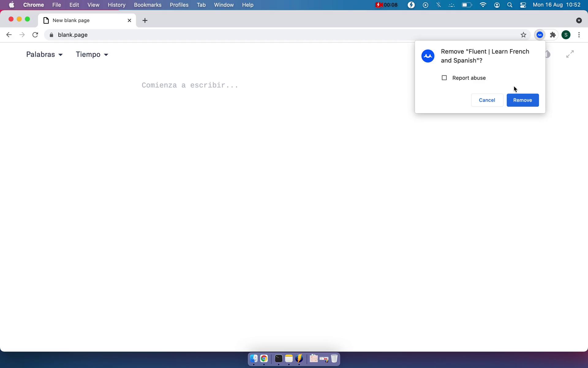
Task: Open the Palabras dropdown
Action: [44, 55]
